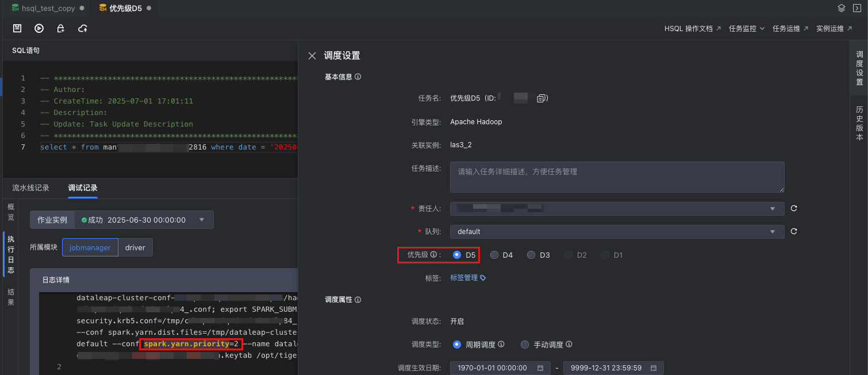Click the lock icon in the toolbar
This screenshot has height=375, width=868.
point(60,28)
